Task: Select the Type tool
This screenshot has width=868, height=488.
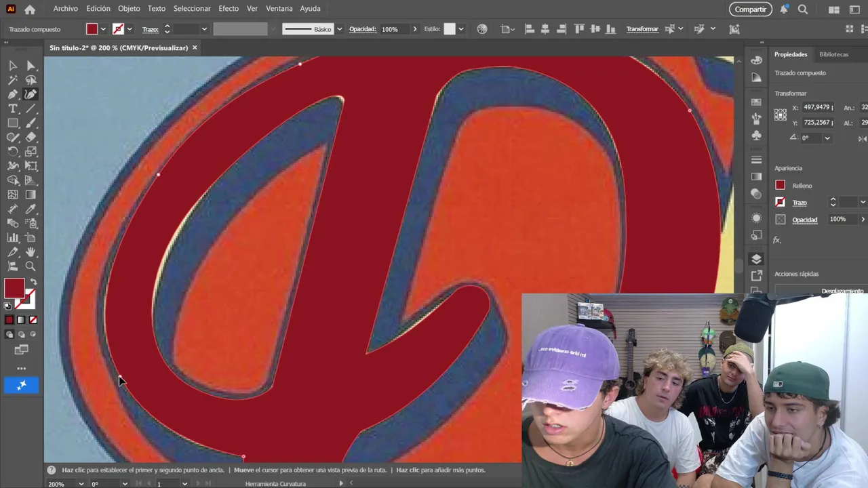Action: (x=13, y=108)
